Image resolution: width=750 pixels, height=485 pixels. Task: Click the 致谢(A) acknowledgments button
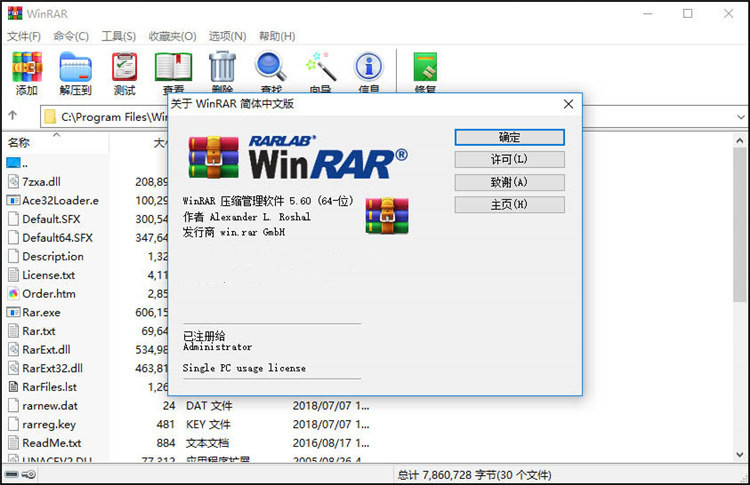tap(509, 182)
